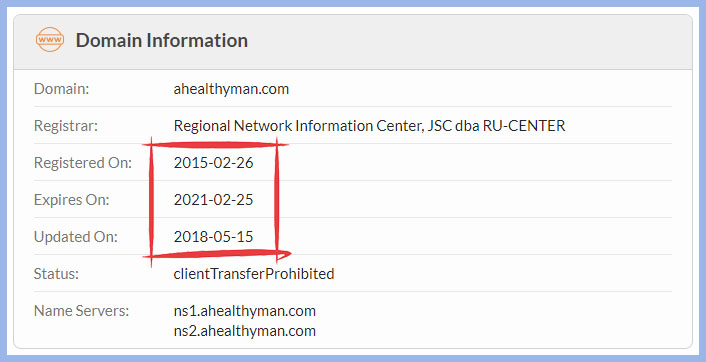Click the Updated On: label
Viewport: 706px width, 362px height.
pos(76,236)
